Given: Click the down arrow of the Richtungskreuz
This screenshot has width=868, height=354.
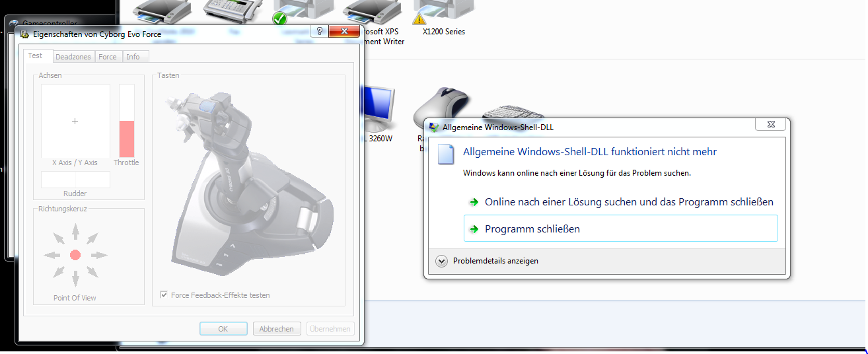Looking at the screenshot, I should 75,278.
